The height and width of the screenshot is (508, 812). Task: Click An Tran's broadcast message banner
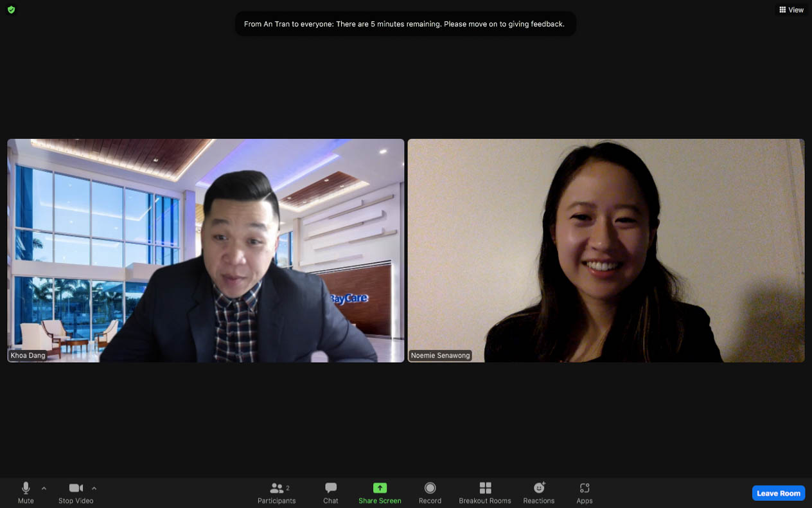[405, 24]
